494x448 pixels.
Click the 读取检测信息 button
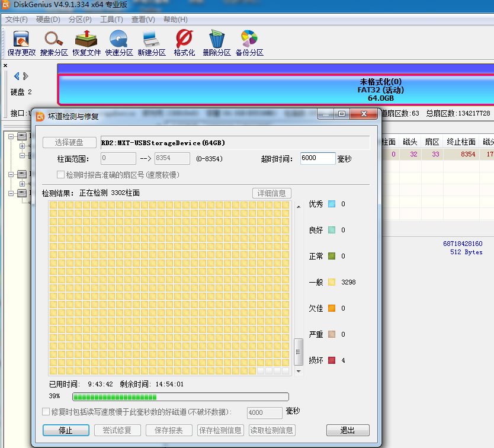click(x=272, y=430)
